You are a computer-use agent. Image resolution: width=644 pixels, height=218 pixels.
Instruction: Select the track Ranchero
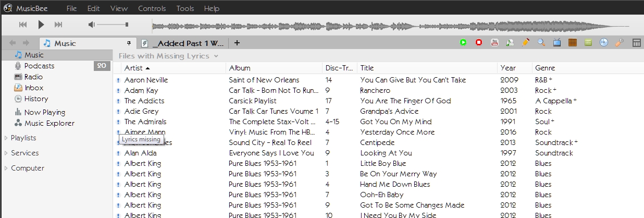[375, 90]
